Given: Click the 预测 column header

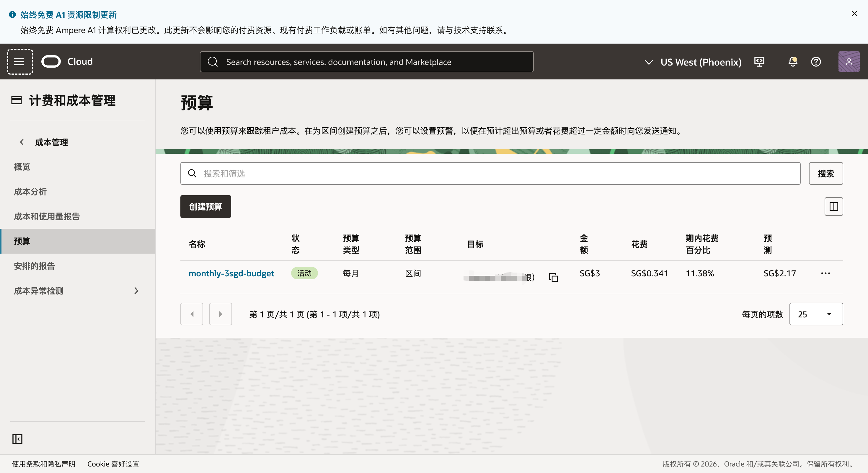Looking at the screenshot, I should [768, 244].
